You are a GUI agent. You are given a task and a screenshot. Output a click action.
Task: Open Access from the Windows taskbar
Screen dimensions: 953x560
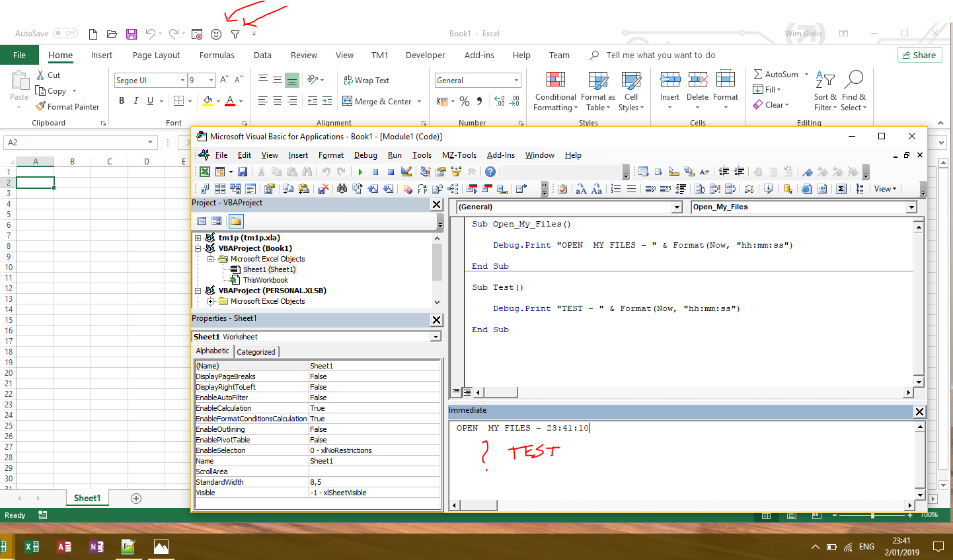pyautogui.click(x=64, y=547)
